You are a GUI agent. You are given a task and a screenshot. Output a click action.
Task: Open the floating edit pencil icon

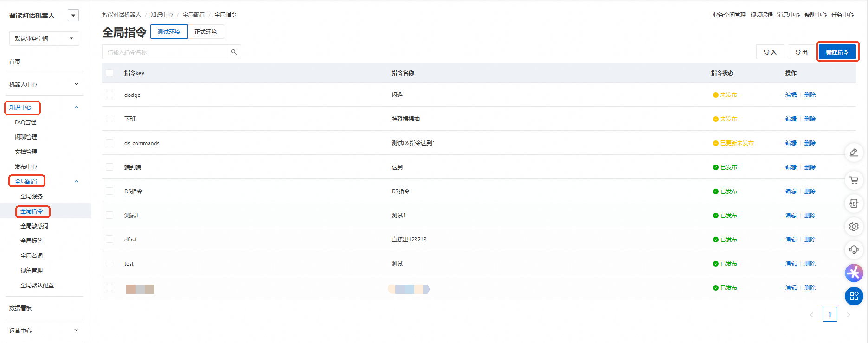click(x=854, y=152)
